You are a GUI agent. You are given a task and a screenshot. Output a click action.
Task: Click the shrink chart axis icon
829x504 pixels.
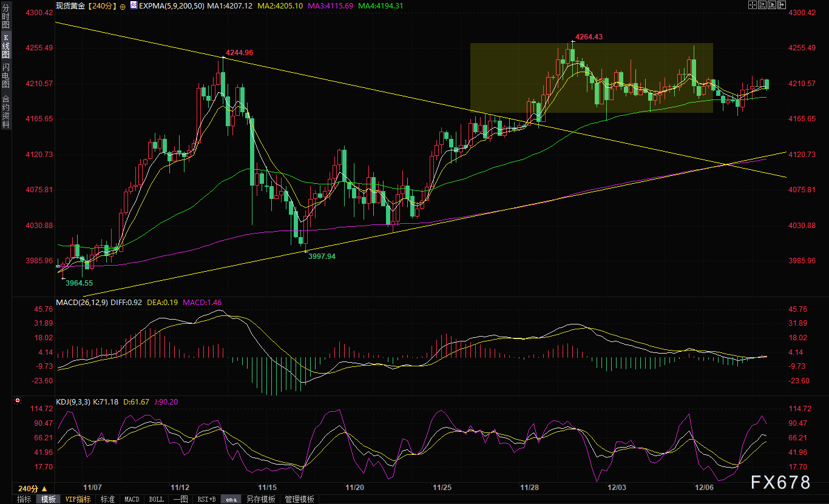(x=762, y=5)
